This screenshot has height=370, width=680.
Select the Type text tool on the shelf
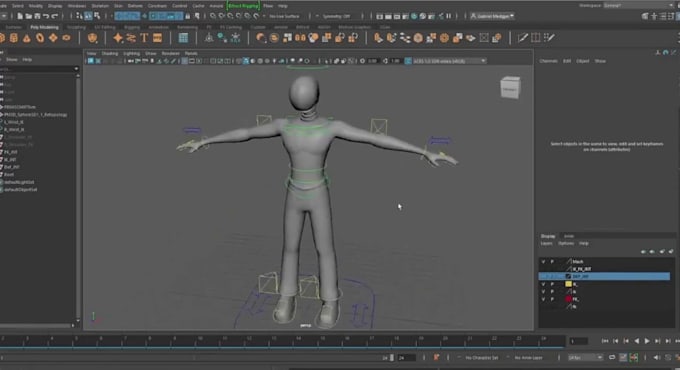click(144, 38)
